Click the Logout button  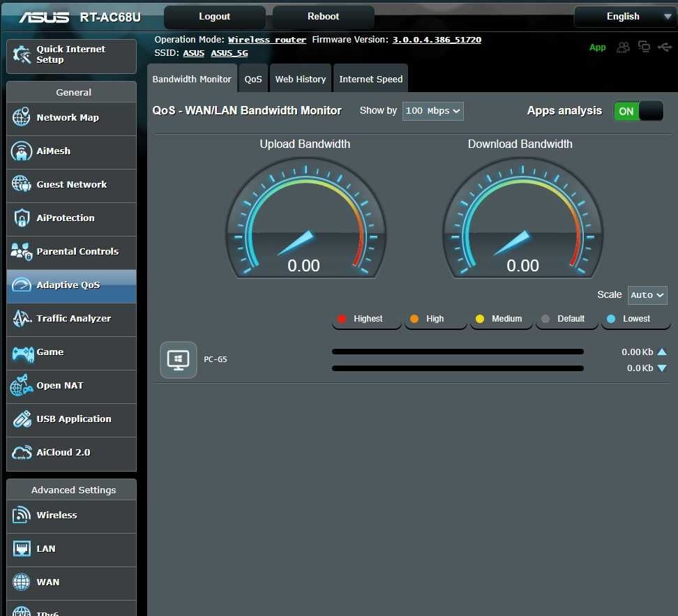point(214,17)
